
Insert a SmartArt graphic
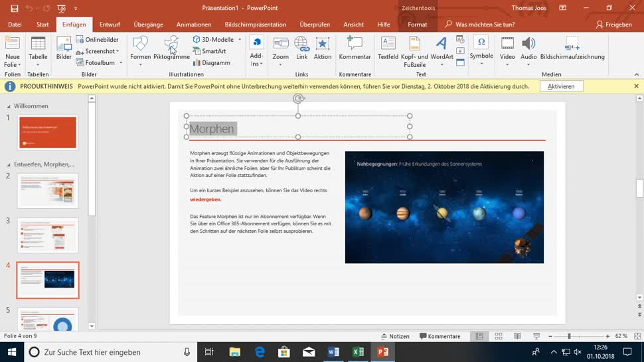[x=209, y=51]
